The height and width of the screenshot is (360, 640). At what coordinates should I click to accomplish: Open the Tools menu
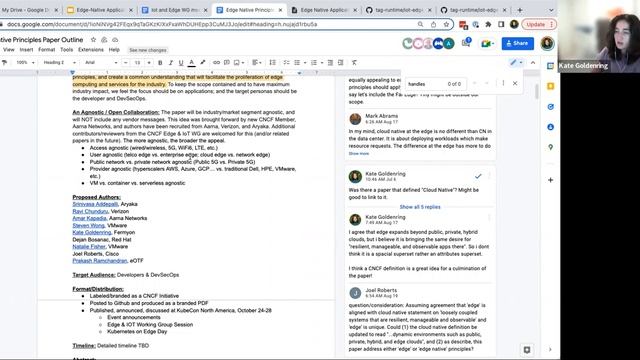67,50
